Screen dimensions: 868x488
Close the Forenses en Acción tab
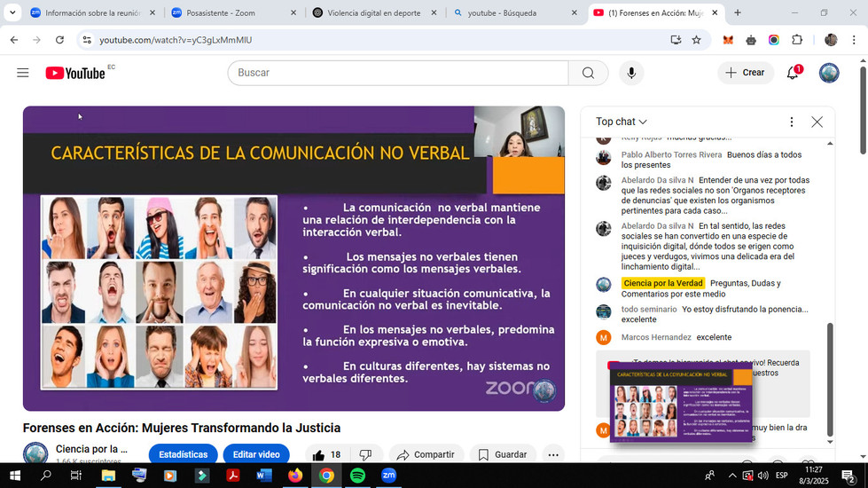click(x=715, y=12)
